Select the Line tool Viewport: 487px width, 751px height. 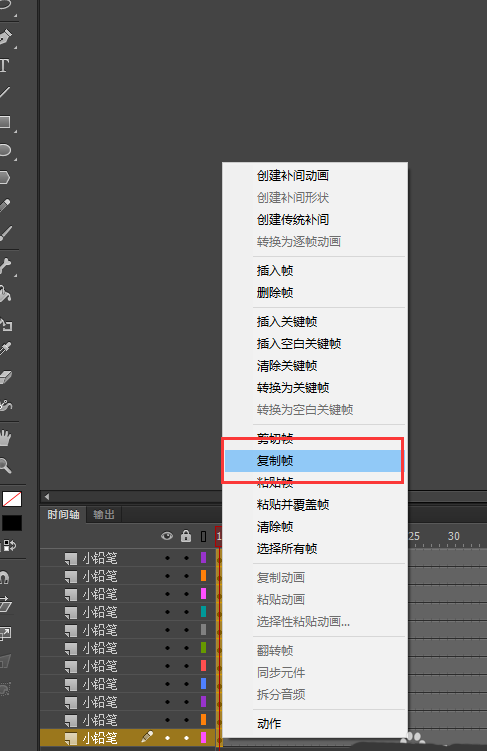pos(4,92)
